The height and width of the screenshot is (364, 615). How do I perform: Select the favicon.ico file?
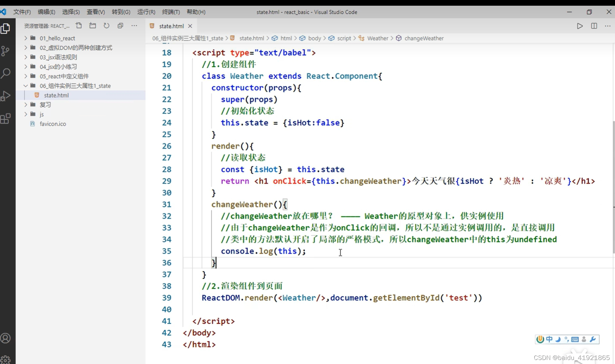53,124
